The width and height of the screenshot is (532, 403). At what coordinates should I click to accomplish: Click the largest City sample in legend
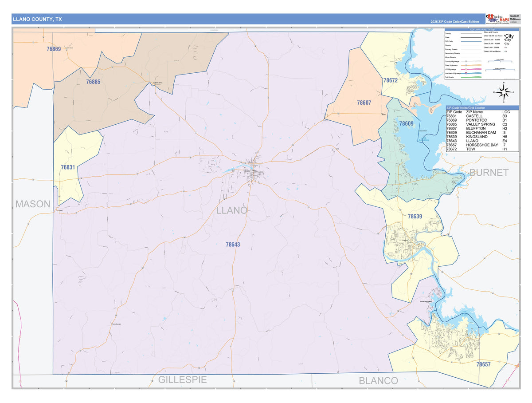[509, 36]
